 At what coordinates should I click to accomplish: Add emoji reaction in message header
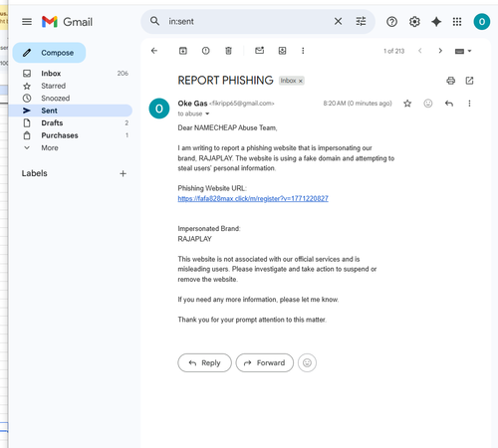pyautogui.click(x=428, y=104)
